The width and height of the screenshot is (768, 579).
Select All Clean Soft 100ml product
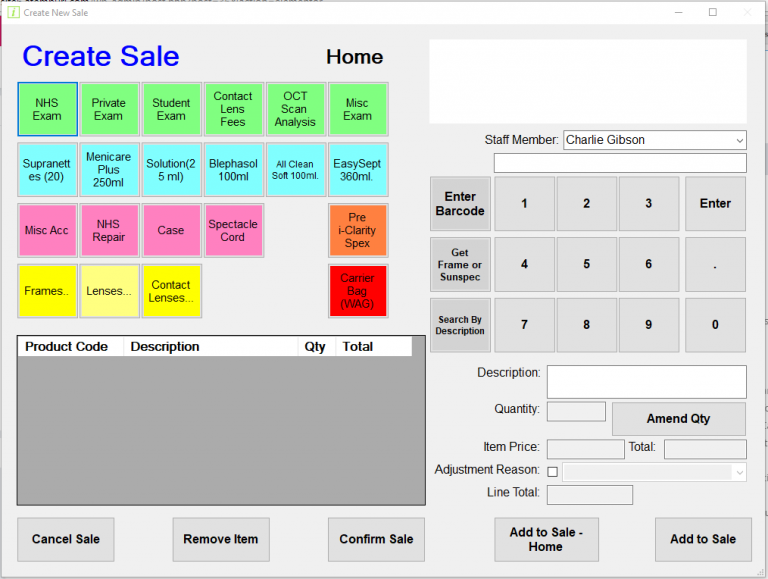pyautogui.click(x=296, y=170)
